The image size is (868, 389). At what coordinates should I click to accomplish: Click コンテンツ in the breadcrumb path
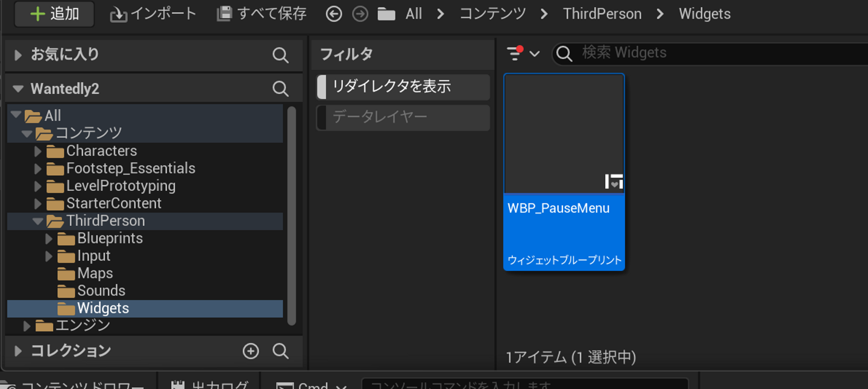coord(492,14)
